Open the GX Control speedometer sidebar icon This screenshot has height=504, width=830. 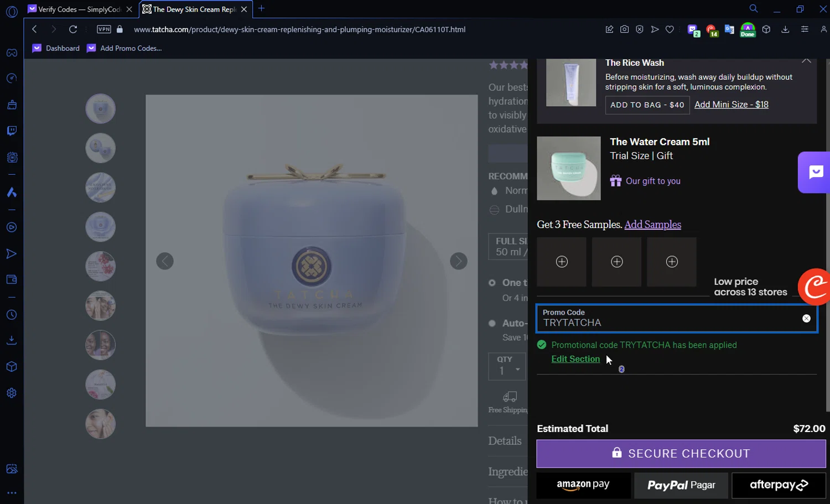(x=12, y=79)
